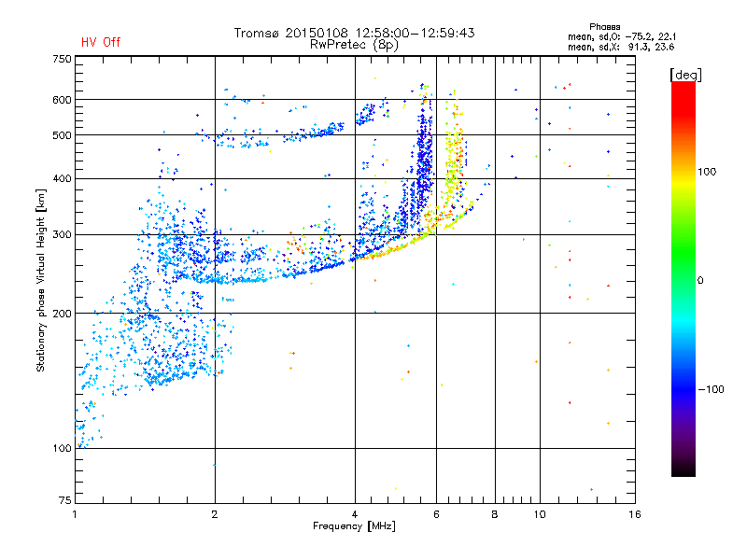This screenshot has height=560, width=747.
Task: Click the Stationary phase Virtual Height axis title
Action: coord(41,280)
